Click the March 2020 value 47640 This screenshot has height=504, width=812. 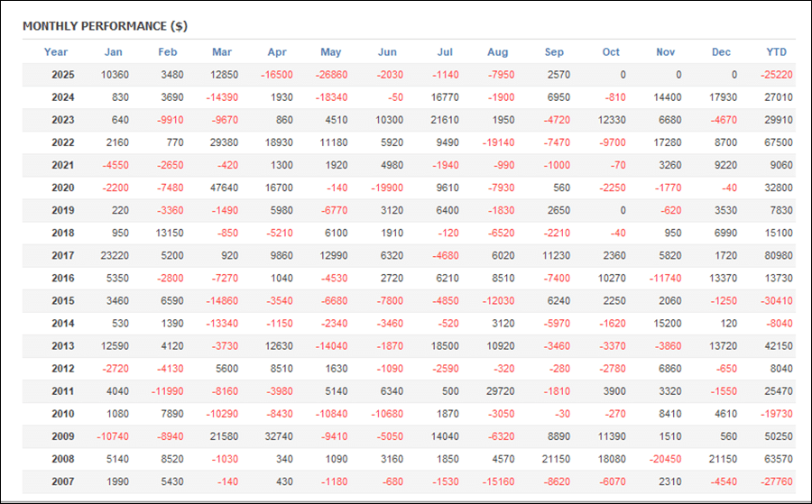coord(225,188)
